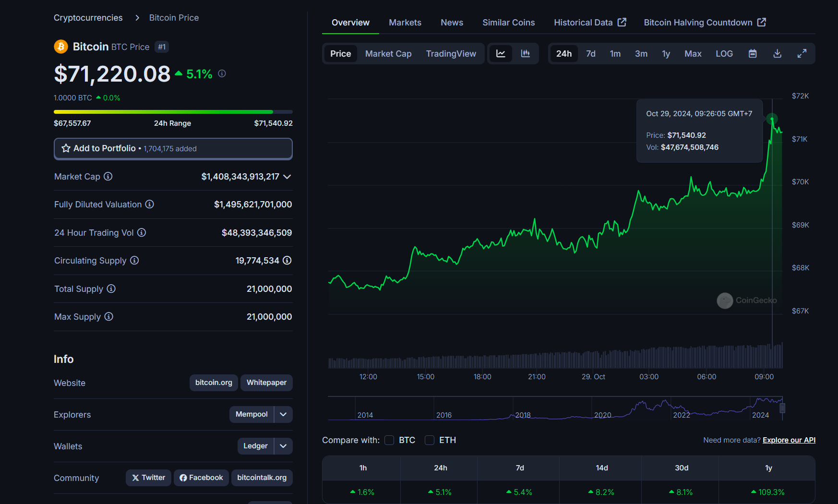Expand chart to fullscreen
838x504 pixels.
point(802,54)
